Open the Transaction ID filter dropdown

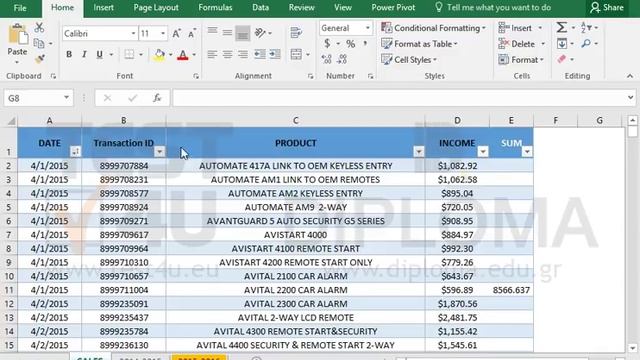click(160, 152)
